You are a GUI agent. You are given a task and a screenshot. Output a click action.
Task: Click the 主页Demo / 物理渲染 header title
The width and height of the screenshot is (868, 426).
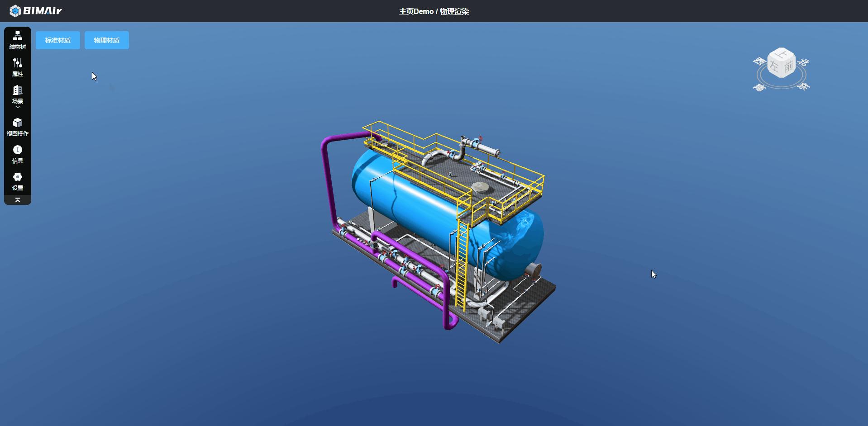pyautogui.click(x=434, y=11)
